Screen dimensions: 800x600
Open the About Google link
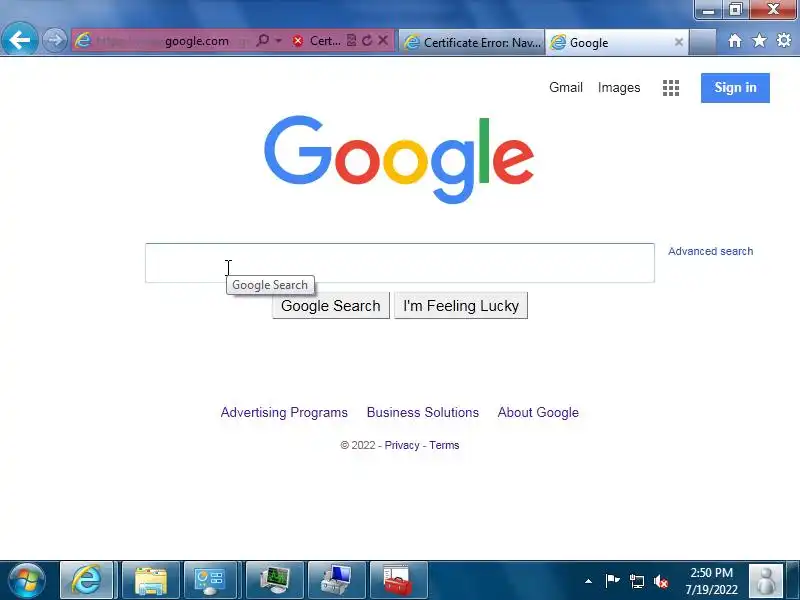point(538,412)
